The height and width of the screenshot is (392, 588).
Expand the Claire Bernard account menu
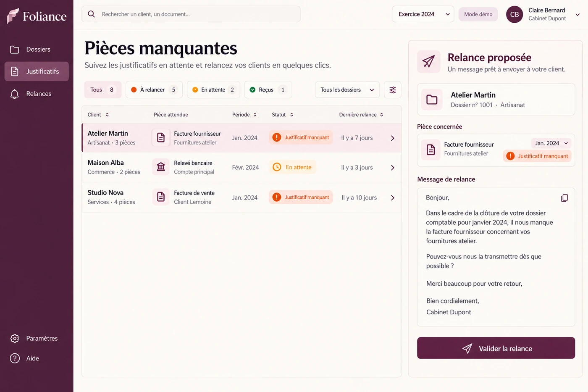coord(577,14)
